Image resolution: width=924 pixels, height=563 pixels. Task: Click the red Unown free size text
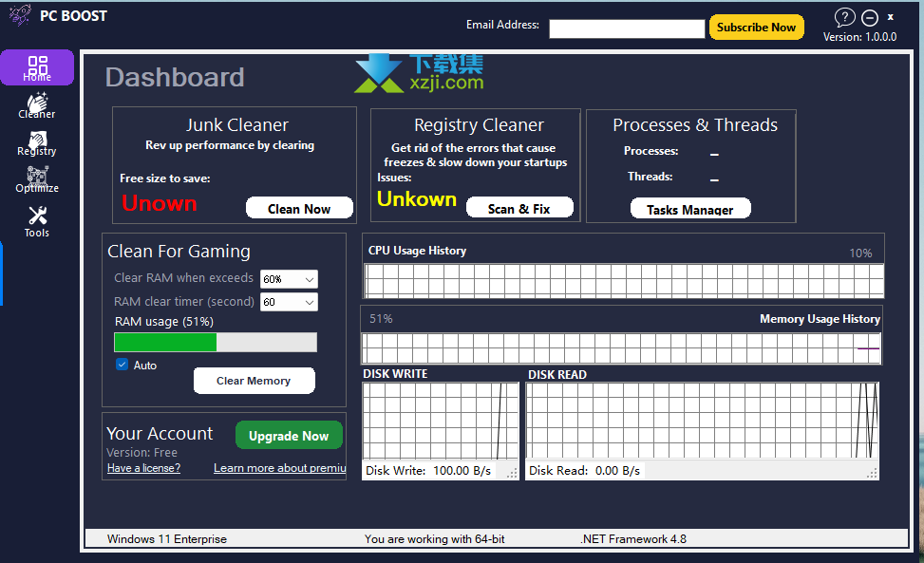(x=160, y=203)
